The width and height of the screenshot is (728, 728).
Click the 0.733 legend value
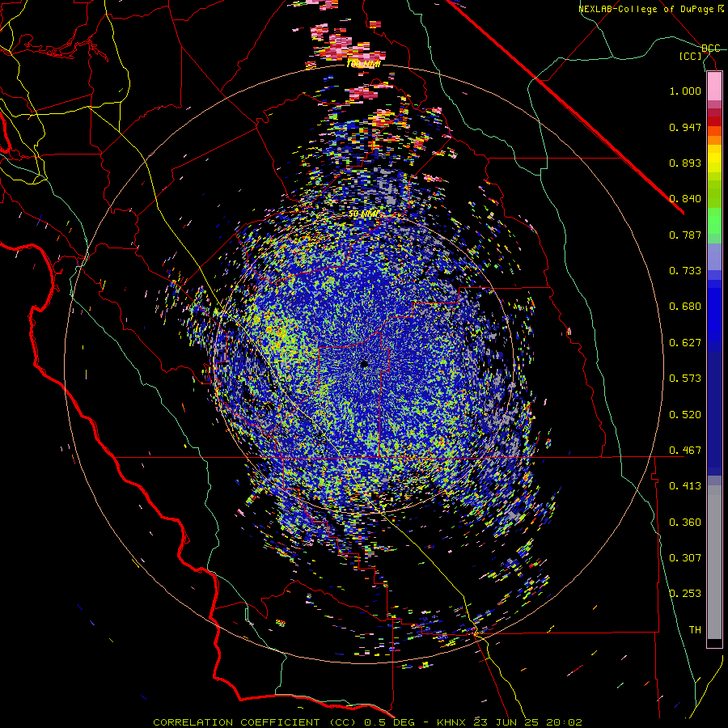685,271
